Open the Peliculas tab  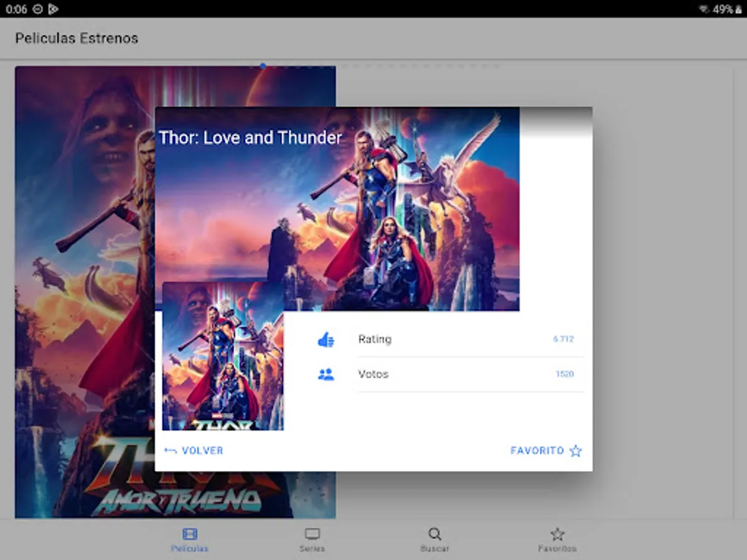click(x=190, y=540)
